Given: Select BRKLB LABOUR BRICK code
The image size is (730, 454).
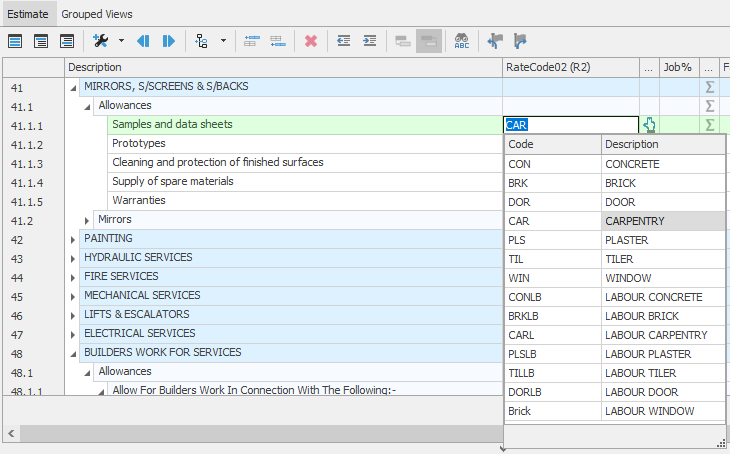Looking at the screenshot, I should click(x=615, y=316).
